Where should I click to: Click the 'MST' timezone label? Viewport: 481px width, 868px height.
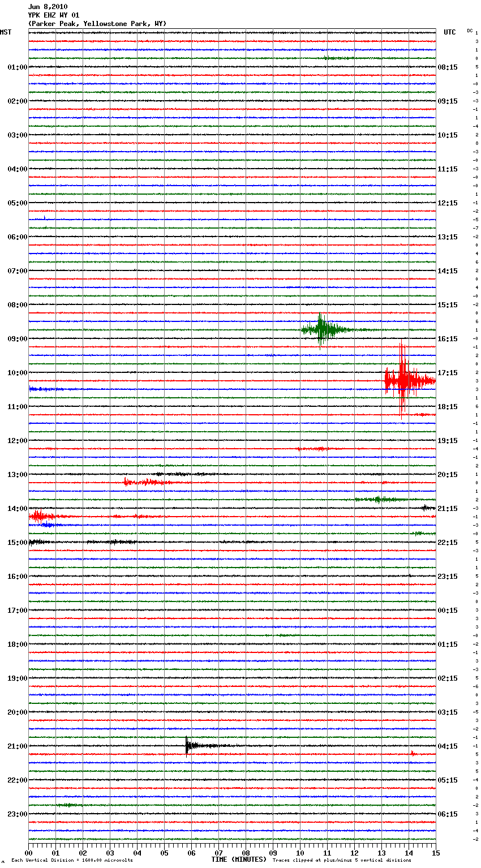coord(6,32)
